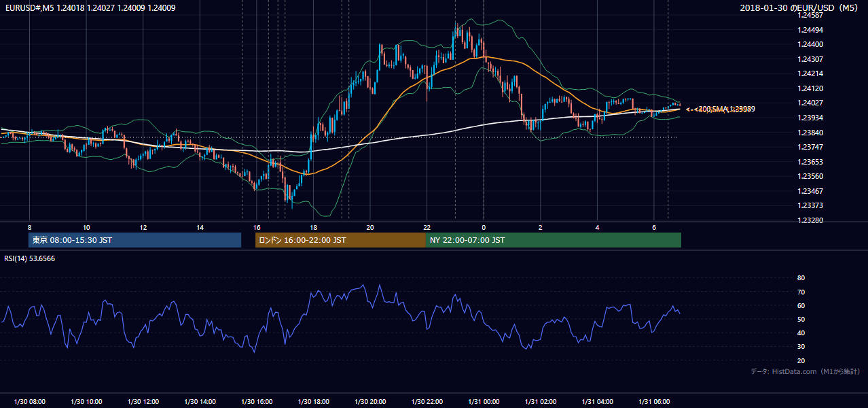
Task: Click the 1/30 14:00 date-time label
Action: (x=200, y=402)
